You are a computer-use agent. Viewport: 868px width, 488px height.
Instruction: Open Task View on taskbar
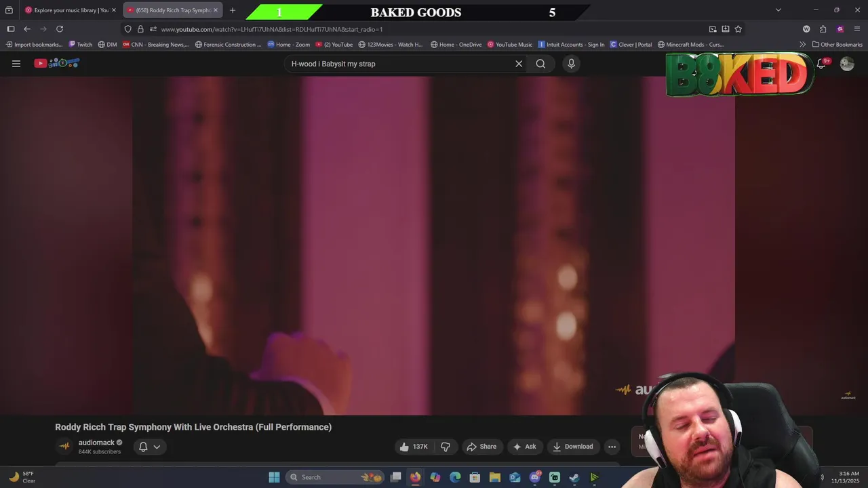pos(396,477)
